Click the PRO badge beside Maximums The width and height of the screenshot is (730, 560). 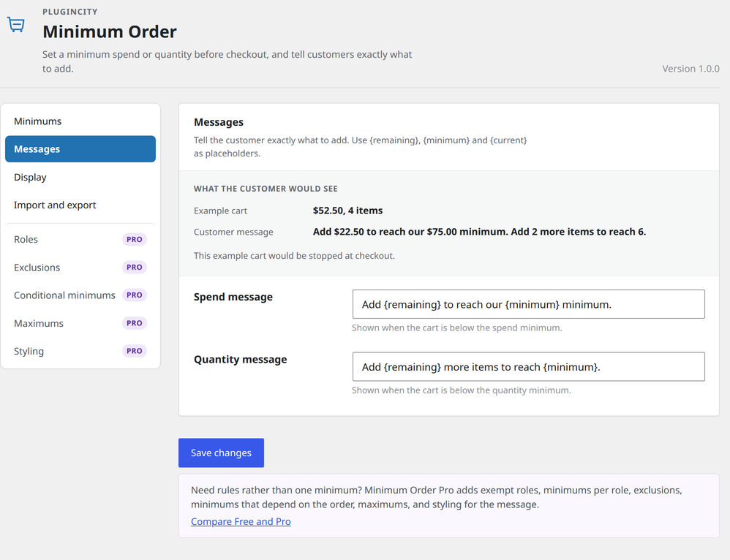(x=135, y=323)
